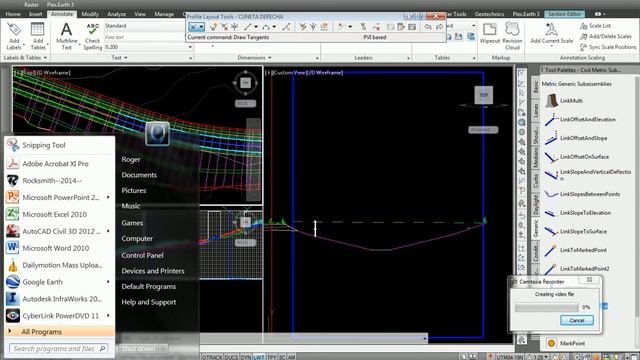This screenshot has height=360, width=640.
Task: Click the Search programs and files field
Action: (58, 349)
